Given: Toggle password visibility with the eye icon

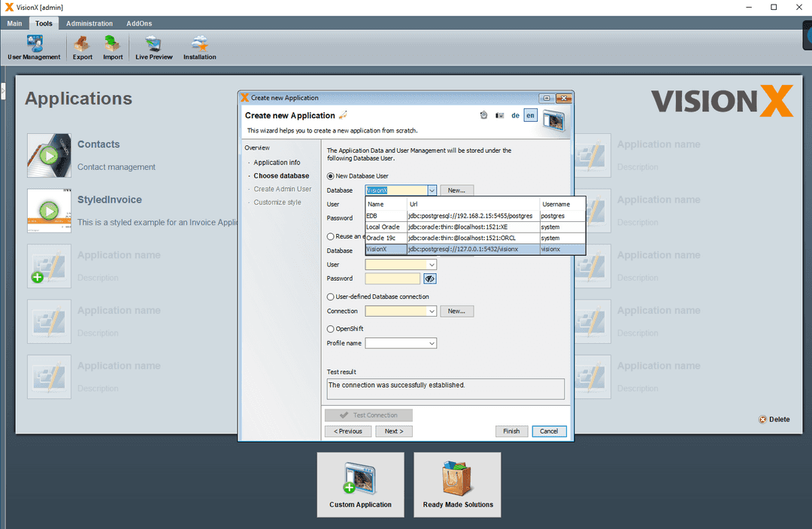Looking at the screenshot, I should tap(429, 278).
